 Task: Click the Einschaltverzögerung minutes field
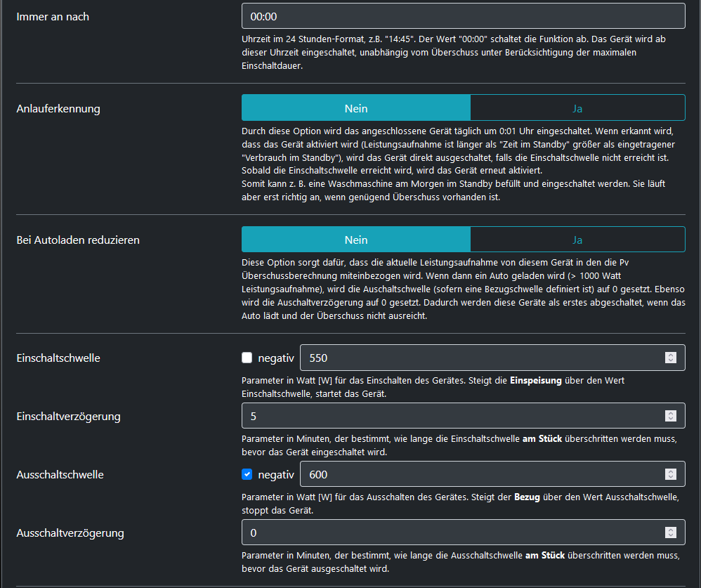pos(450,416)
